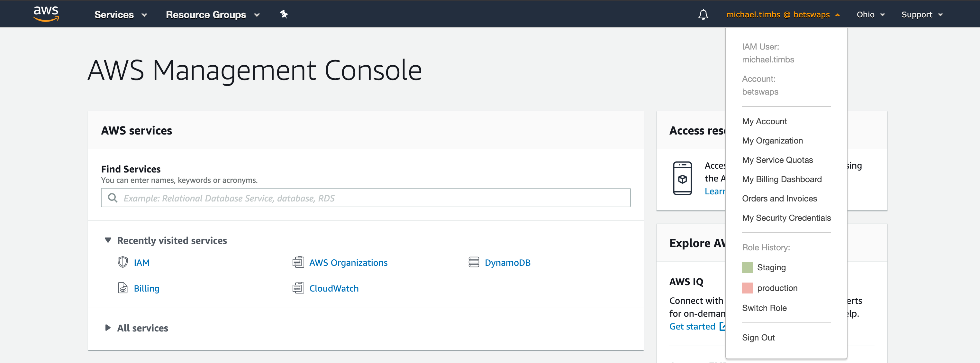Open the Ohio region selector
Viewport: 980px width, 363px height.
[870, 14]
